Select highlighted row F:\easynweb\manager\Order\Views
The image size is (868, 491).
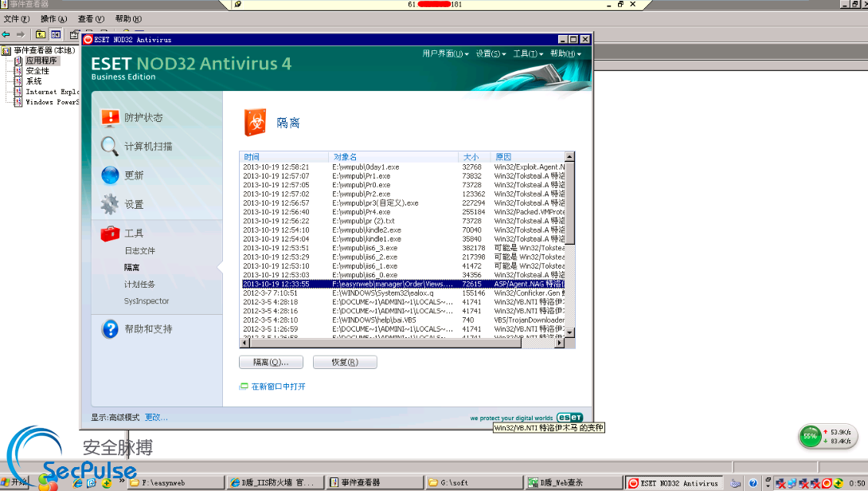pos(403,284)
